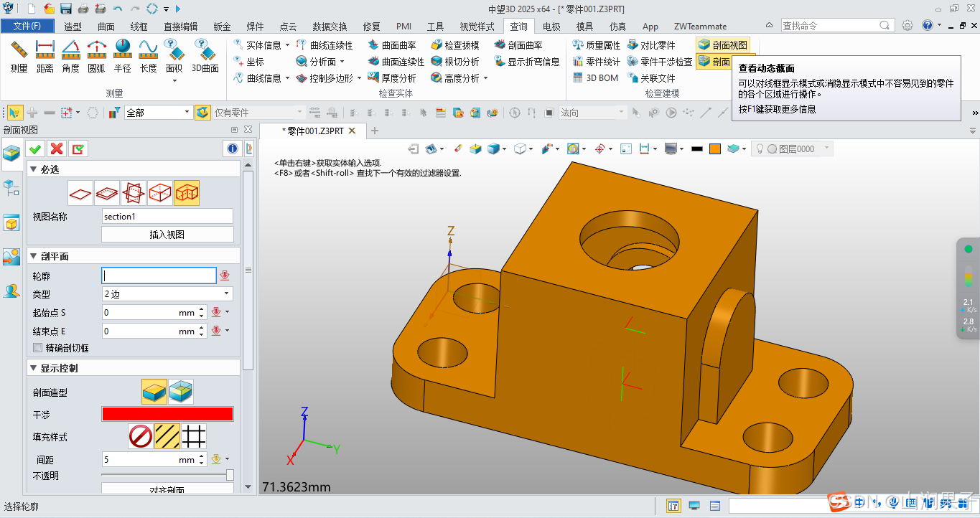The width and height of the screenshot is (980, 518).
Task: Add a new document tab with plus
Action: (374, 131)
